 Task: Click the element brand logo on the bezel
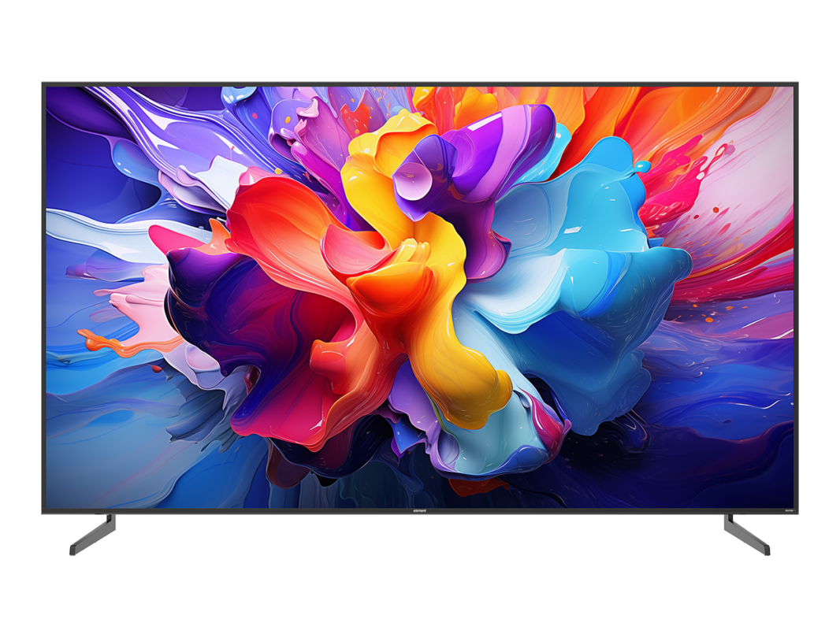tap(419, 510)
